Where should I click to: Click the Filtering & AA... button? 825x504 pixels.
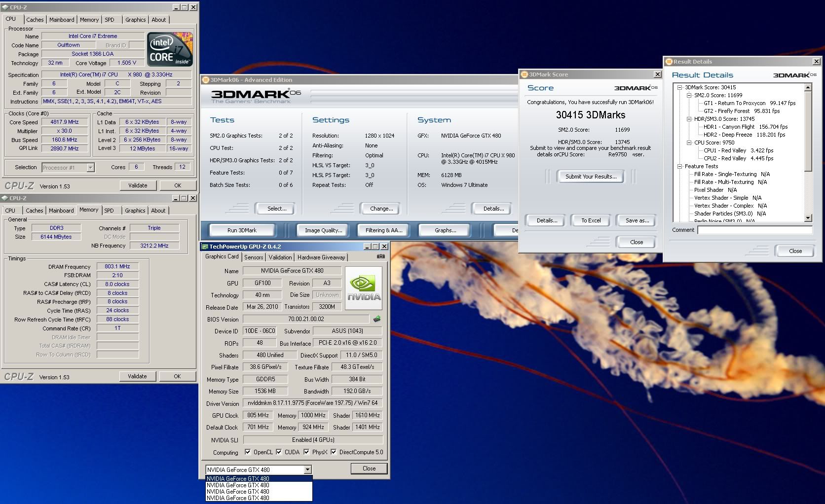(x=384, y=230)
